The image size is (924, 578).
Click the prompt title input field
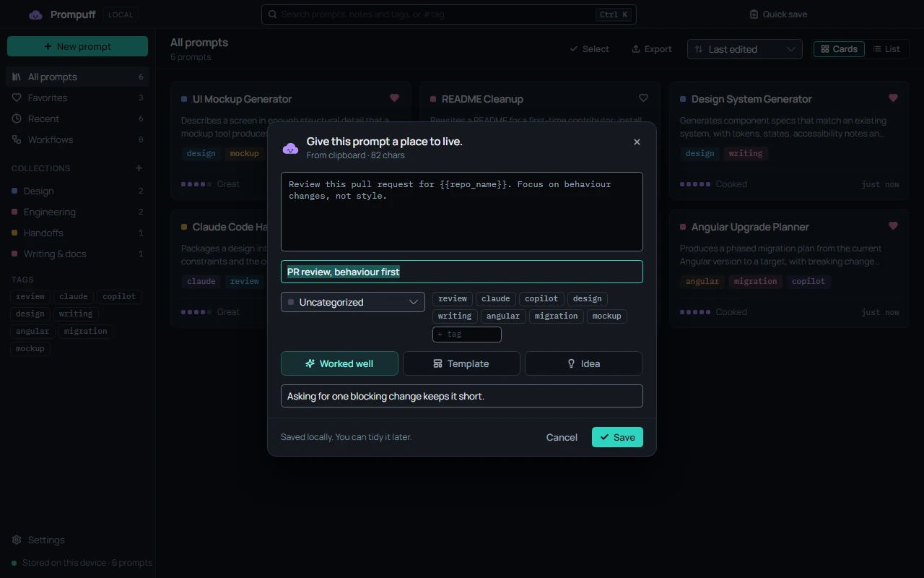click(x=462, y=272)
